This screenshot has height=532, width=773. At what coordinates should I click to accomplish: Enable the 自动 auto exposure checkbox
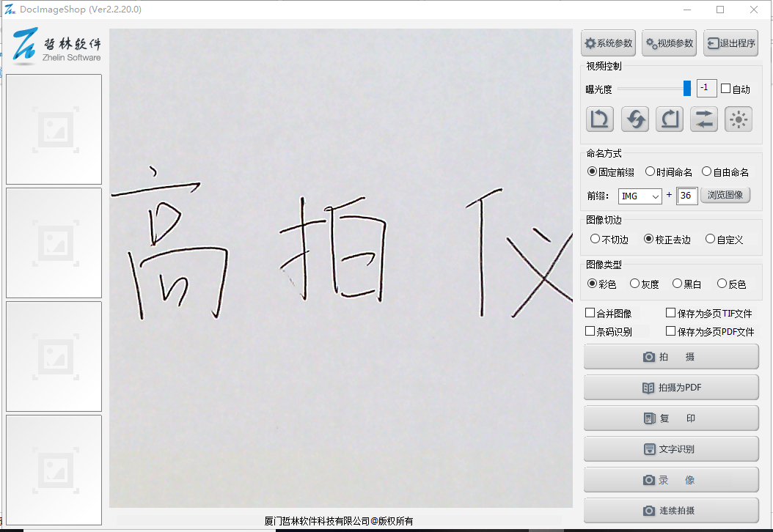pyautogui.click(x=725, y=89)
